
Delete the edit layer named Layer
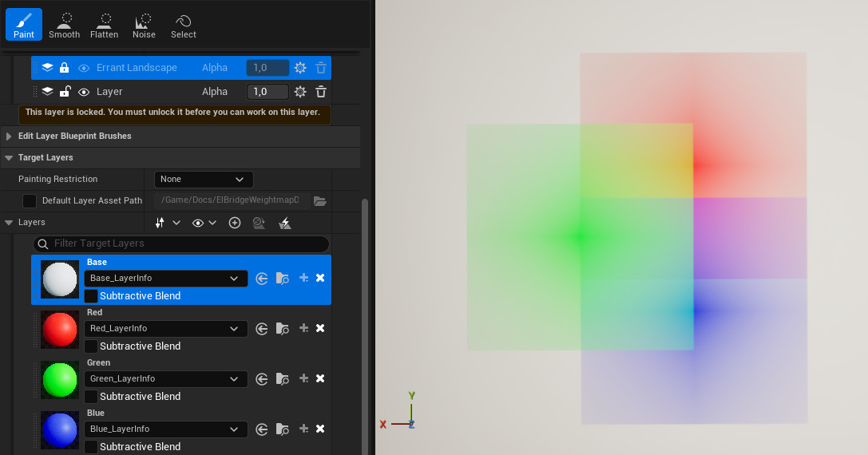[x=320, y=91]
